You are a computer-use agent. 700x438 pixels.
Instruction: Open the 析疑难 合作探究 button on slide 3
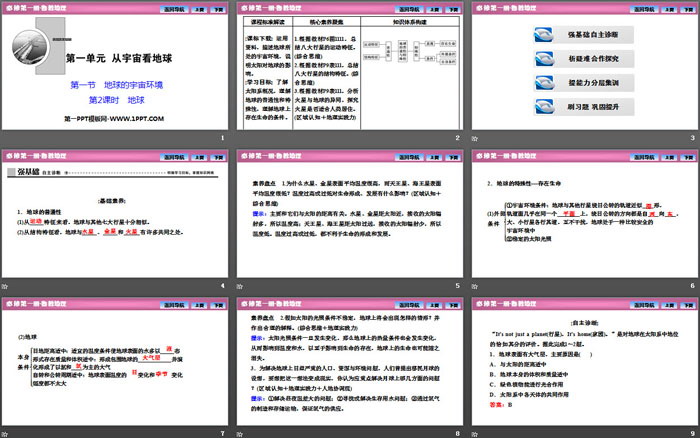[584, 58]
